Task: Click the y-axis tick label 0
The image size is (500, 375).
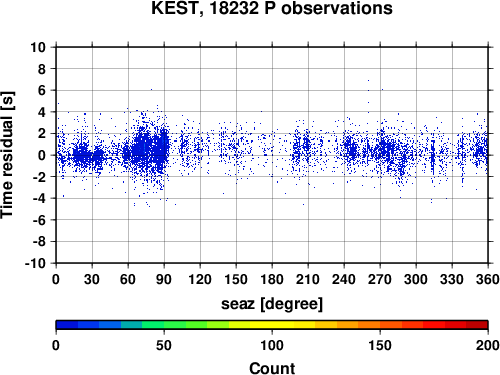Action: [42, 155]
